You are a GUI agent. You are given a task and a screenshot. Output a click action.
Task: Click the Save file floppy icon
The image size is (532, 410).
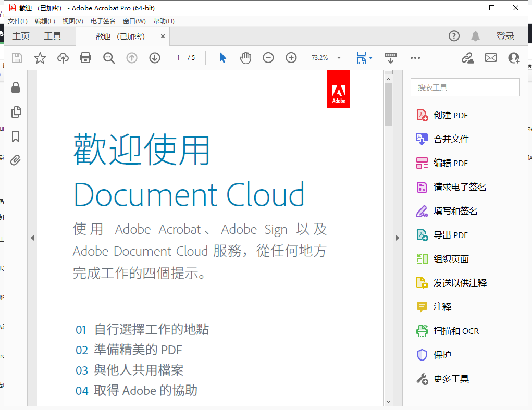coord(17,58)
